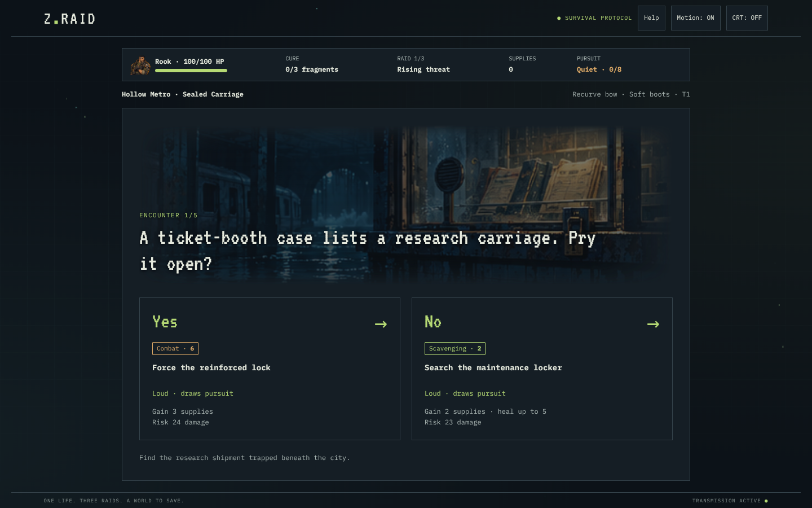
Task: Click 'Gain 3 supplies' text
Action: 183,411
